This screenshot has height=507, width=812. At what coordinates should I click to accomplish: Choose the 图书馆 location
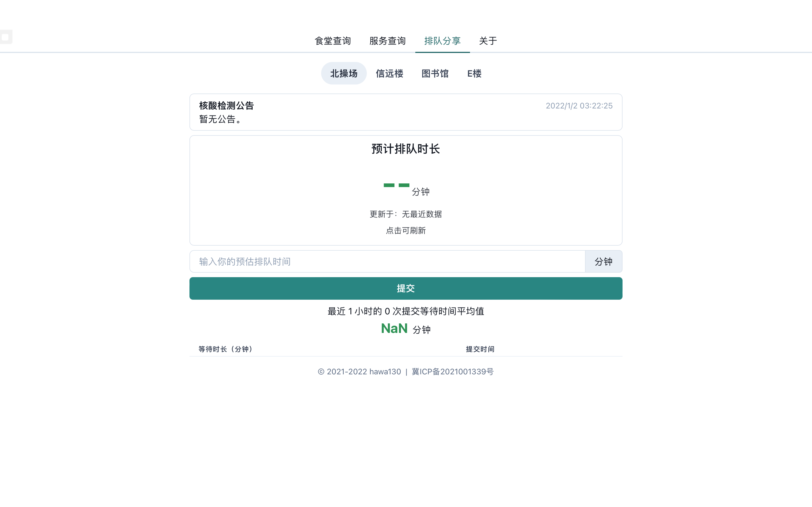(x=435, y=74)
